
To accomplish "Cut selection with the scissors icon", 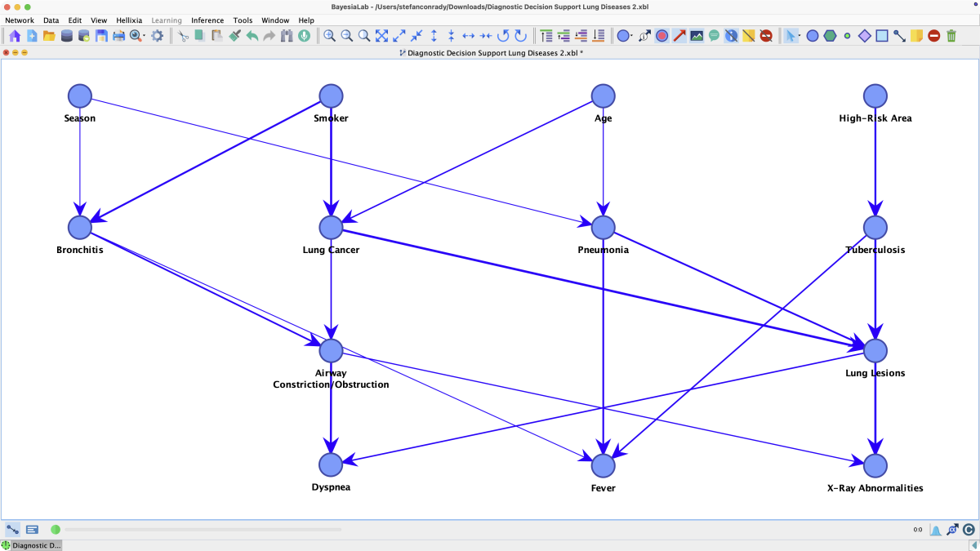I will pyautogui.click(x=183, y=36).
